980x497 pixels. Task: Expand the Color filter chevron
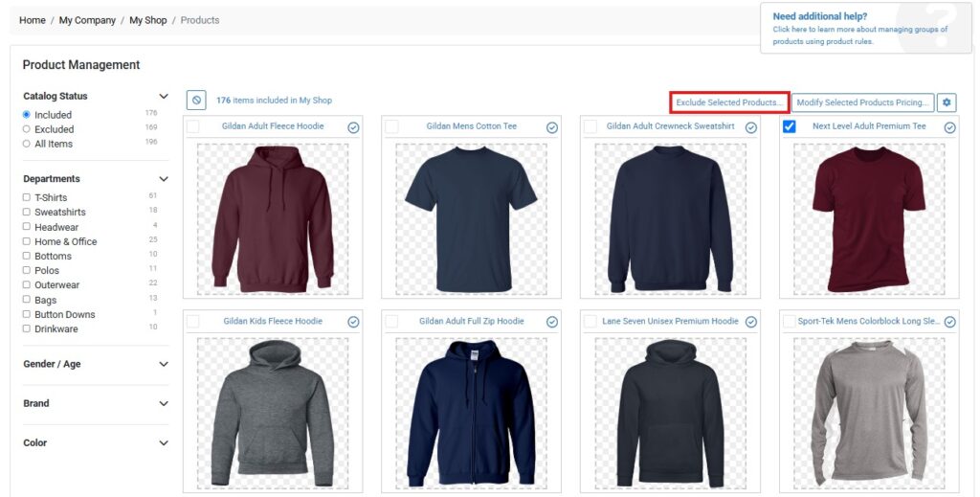[x=163, y=442]
